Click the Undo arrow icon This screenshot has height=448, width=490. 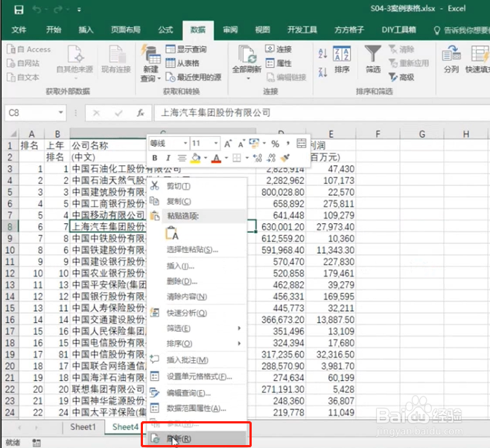pos(37,10)
